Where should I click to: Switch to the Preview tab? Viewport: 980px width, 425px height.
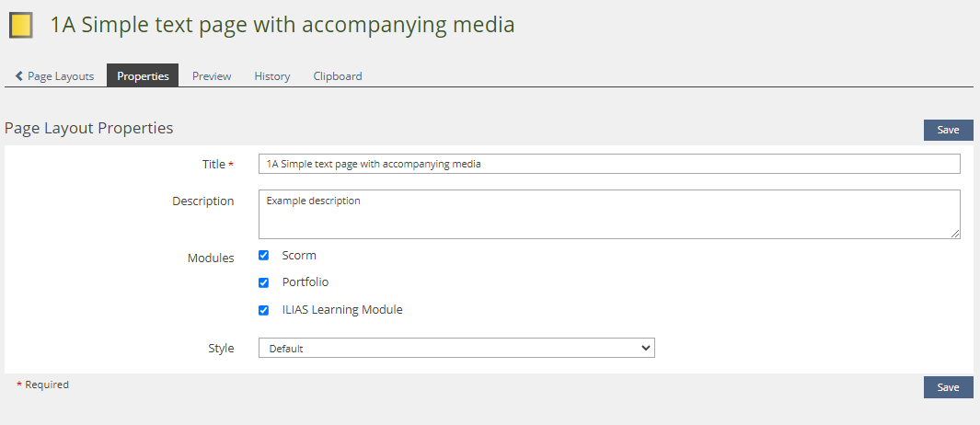click(212, 76)
